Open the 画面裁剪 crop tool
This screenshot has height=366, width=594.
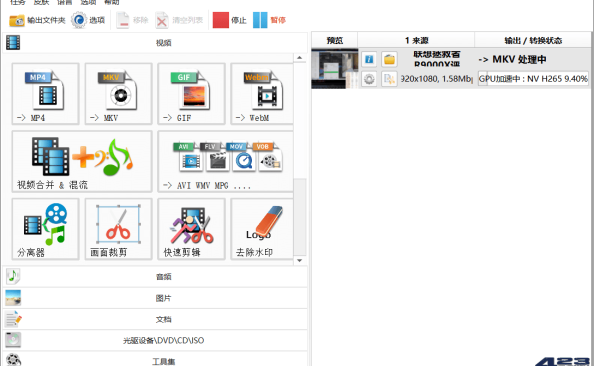tap(119, 229)
